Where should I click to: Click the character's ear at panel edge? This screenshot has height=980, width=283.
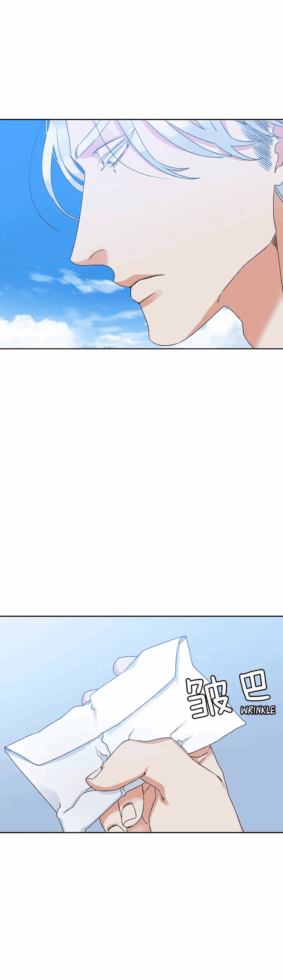pos(279,178)
